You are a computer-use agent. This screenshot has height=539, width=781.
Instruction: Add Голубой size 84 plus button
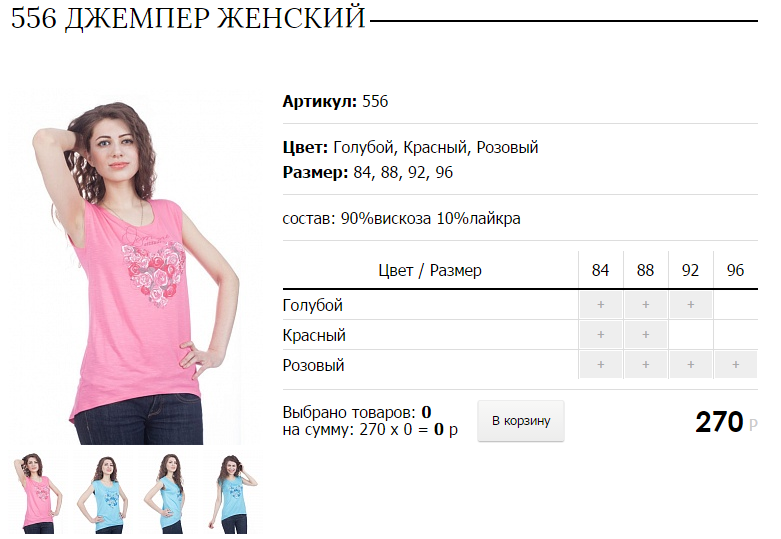(x=601, y=305)
